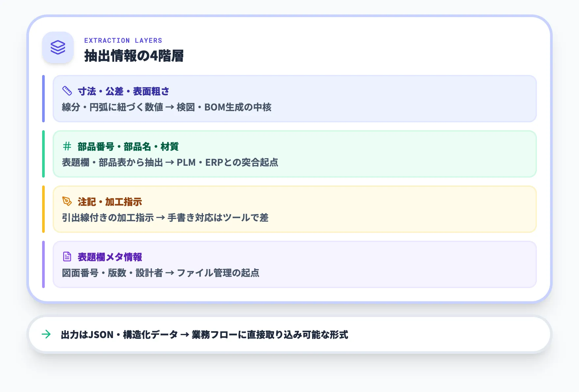Click the green arrow in the output bar

point(46,334)
